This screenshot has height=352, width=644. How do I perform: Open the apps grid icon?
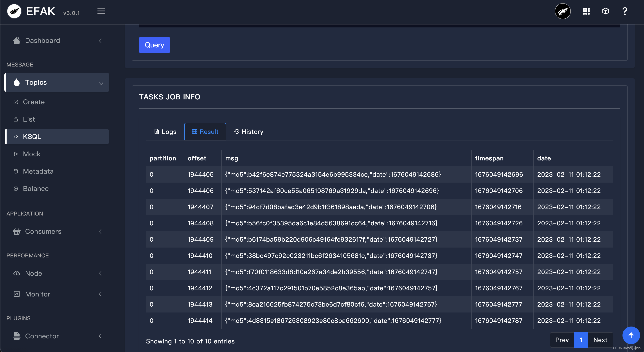coord(586,11)
